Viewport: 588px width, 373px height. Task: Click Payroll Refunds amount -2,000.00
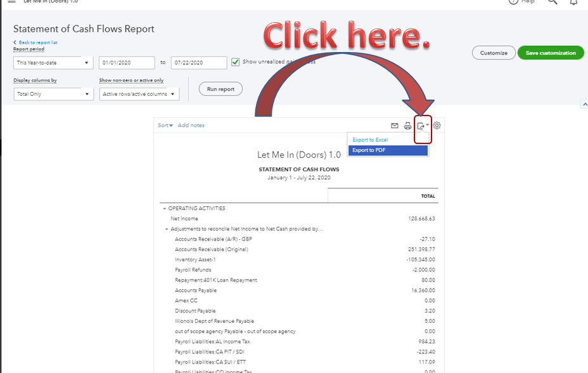click(424, 270)
